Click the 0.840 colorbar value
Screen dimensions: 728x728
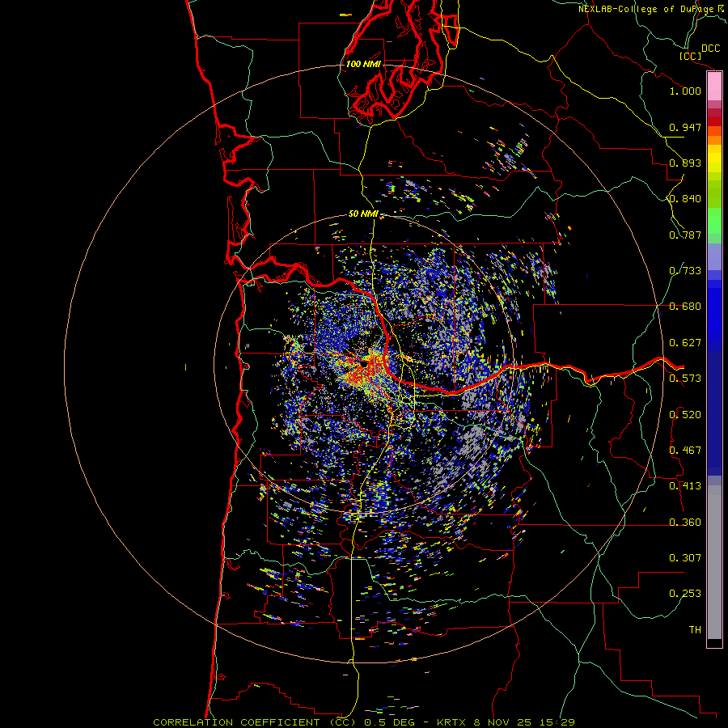685,199
